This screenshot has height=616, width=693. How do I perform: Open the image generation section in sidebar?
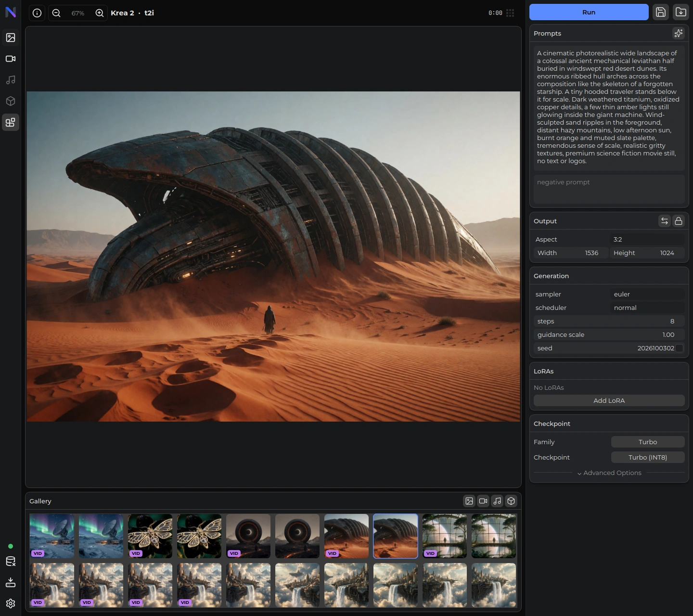[x=11, y=38]
